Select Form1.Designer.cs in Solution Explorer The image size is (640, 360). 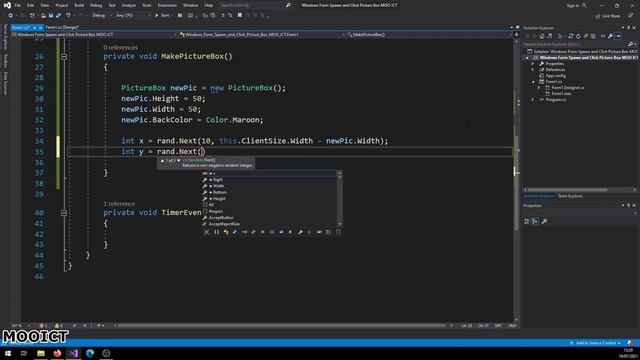pos(567,88)
